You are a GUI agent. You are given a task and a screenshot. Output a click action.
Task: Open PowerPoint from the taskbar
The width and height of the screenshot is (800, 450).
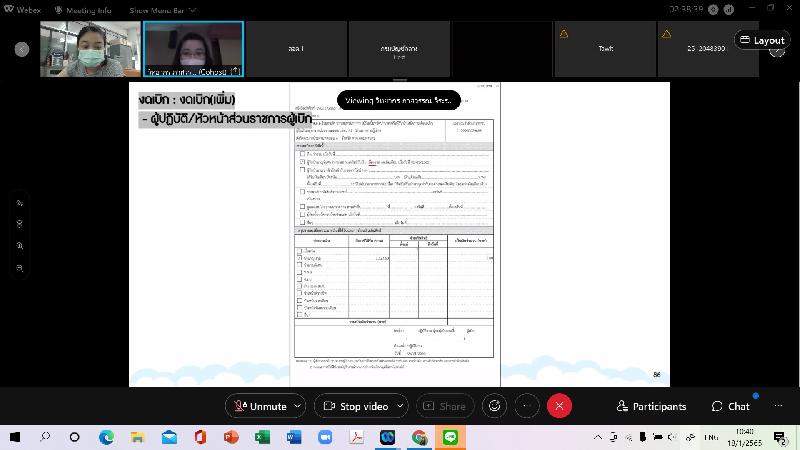[231, 437]
